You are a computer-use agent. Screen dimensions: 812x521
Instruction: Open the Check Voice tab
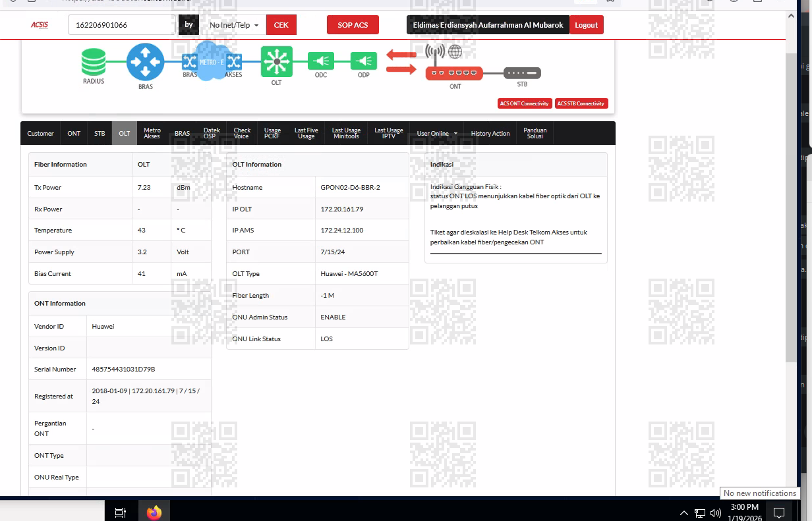point(242,134)
